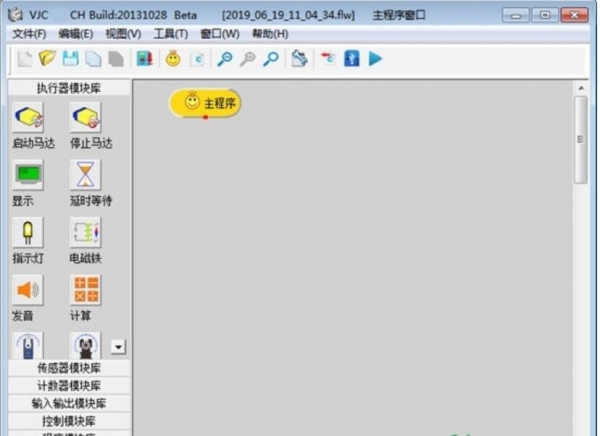The width and height of the screenshot is (600, 436).
Task: Select the 延时等待 hourglass module
Action: tap(85, 175)
